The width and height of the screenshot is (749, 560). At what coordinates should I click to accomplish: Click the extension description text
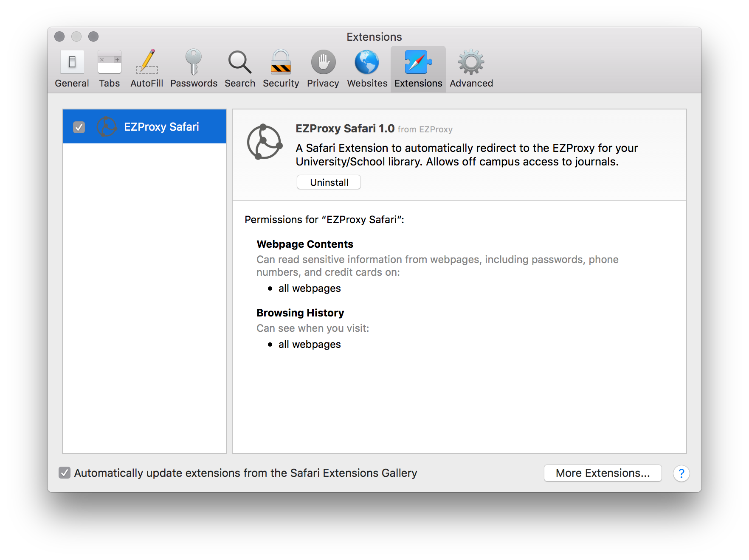pyautogui.click(x=467, y=155)
